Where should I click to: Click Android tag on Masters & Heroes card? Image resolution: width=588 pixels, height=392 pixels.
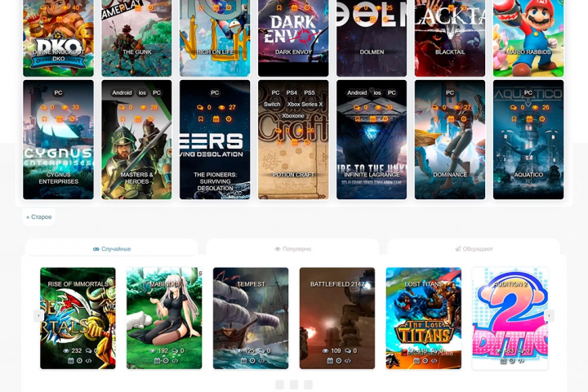click(122, 92)
